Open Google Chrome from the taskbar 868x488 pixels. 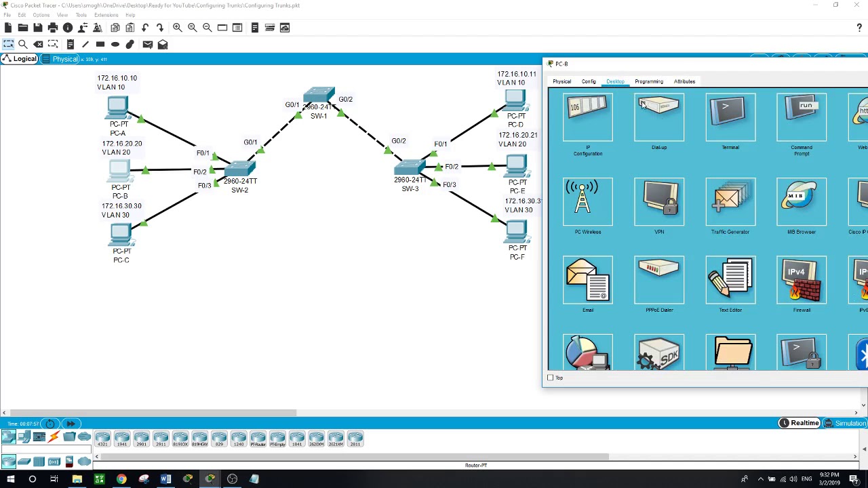pyautogui.click(x=121, y=479)
